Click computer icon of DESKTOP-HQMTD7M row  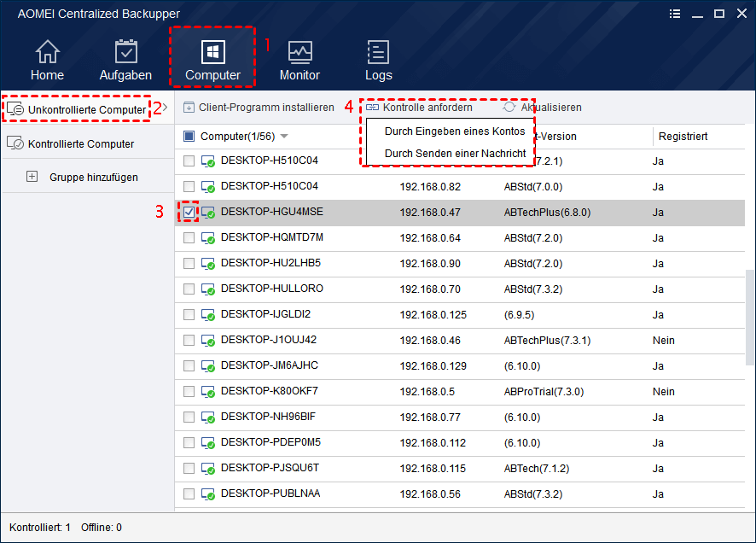coord(208,237)
